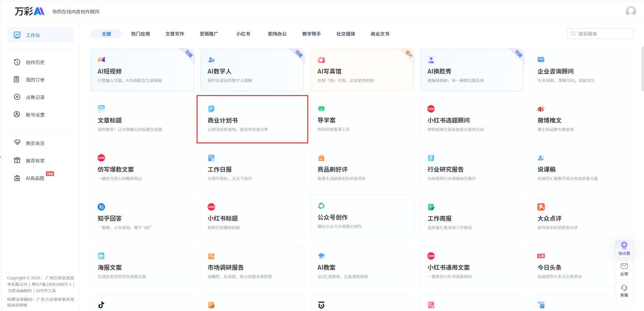Click the page vertical scrollbar
Image resolution: width=644 pixels, height=311 pixels.
pos(642,69)
